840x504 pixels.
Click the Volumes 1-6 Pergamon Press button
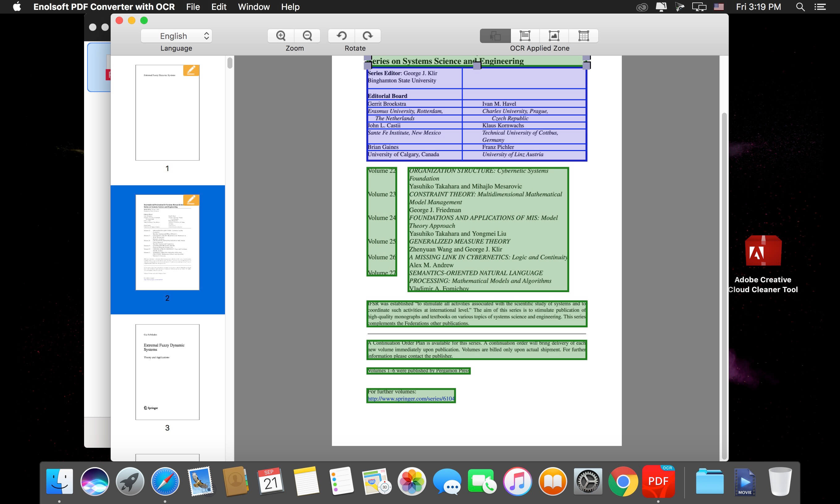point(419,370)
